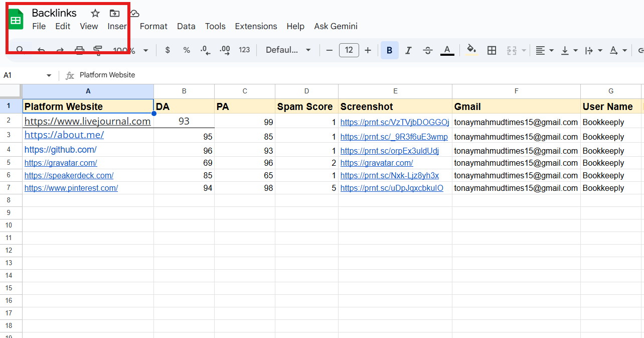Viewport: 644px width, 338px height.
Task: Click the print icon
Action: [79, 50]
